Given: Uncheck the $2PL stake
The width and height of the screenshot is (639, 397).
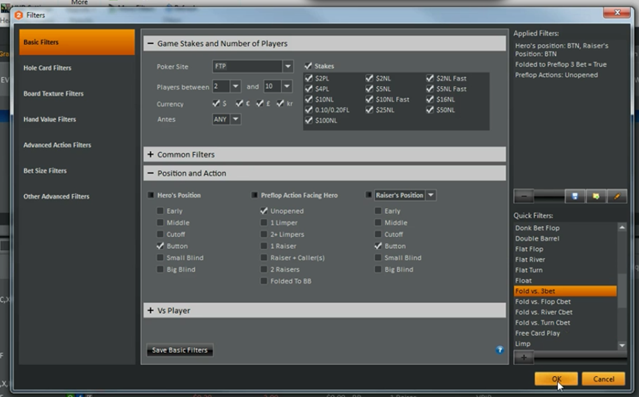Looking at the screenshot, I should click(x=309, y=78).
